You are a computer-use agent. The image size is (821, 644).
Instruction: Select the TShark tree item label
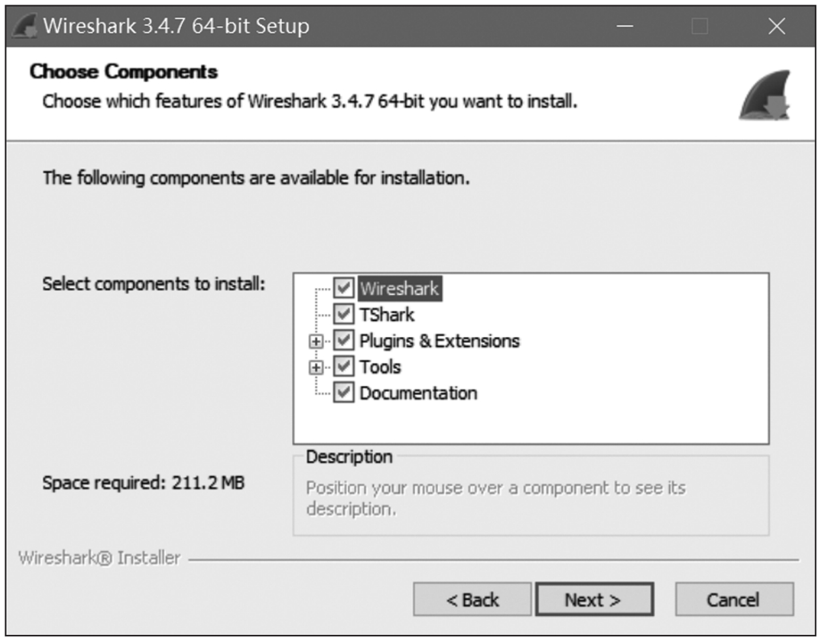387,315
